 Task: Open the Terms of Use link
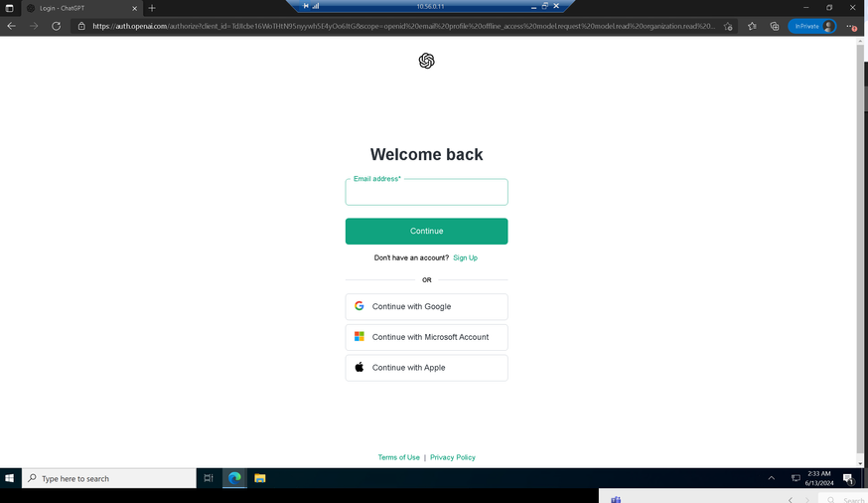[x=398, y=457]
